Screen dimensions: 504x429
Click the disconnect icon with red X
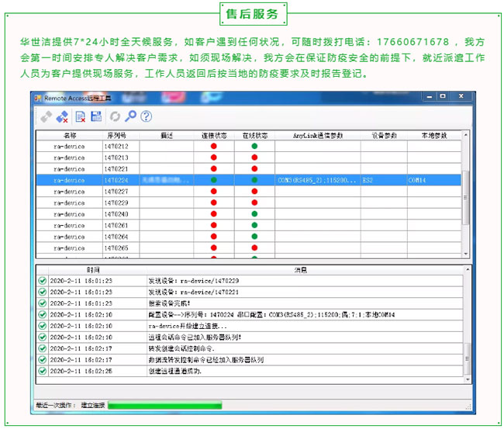[x=61, y=116]
